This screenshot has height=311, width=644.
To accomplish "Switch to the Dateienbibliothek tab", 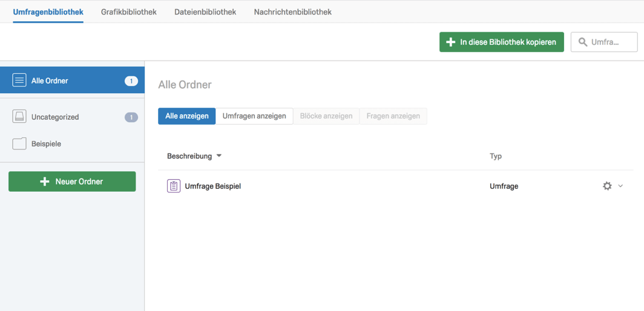I will (x=205, y=12).
